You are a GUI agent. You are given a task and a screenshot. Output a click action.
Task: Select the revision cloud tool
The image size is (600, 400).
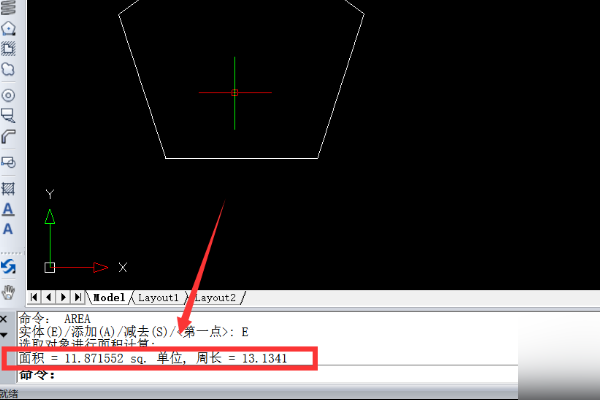[x=8, y=70]
